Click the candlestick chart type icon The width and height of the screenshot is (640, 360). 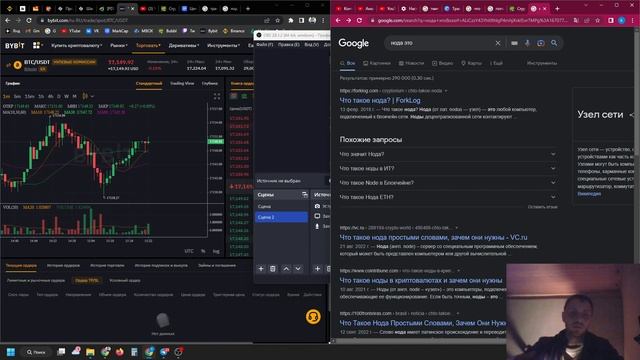85,96
